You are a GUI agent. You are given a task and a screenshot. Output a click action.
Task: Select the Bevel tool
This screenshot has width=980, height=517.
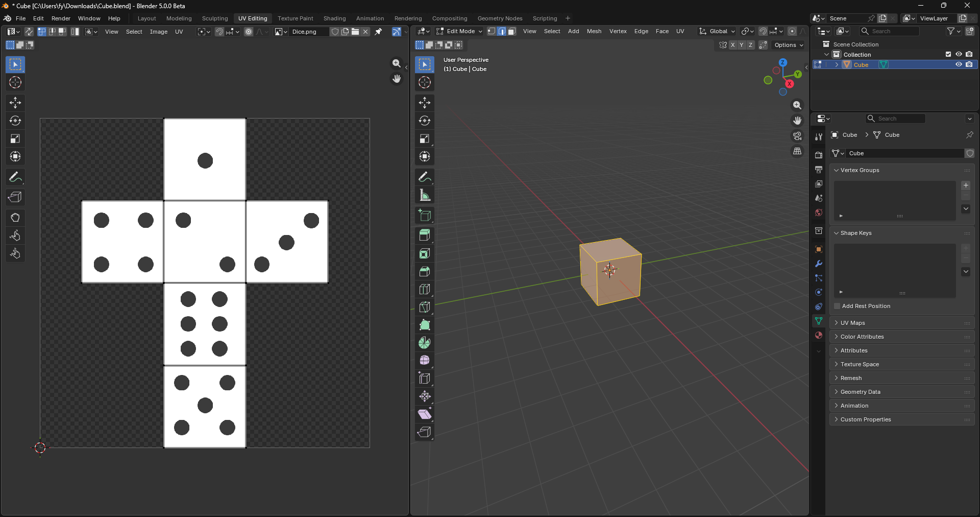(x=424, y=271)
